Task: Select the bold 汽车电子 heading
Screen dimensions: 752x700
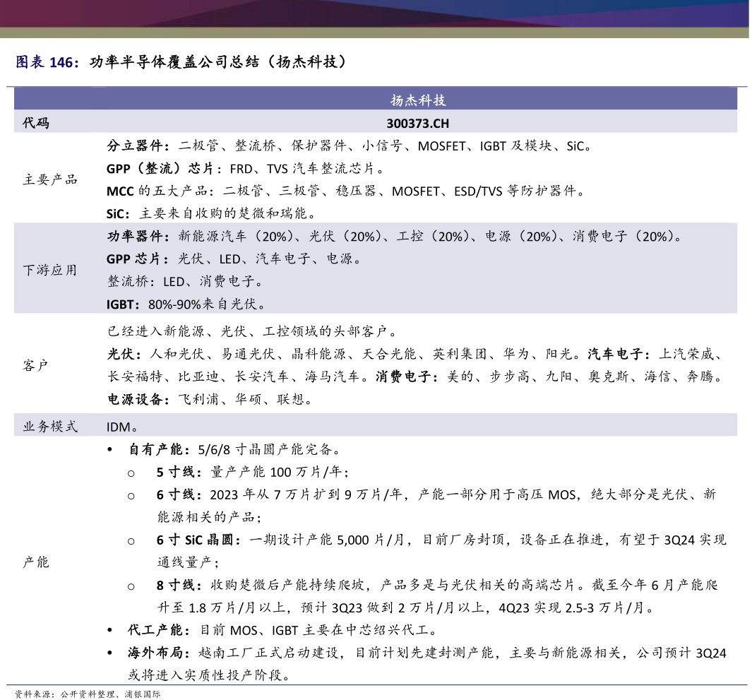Action: [x=619, y=354]
